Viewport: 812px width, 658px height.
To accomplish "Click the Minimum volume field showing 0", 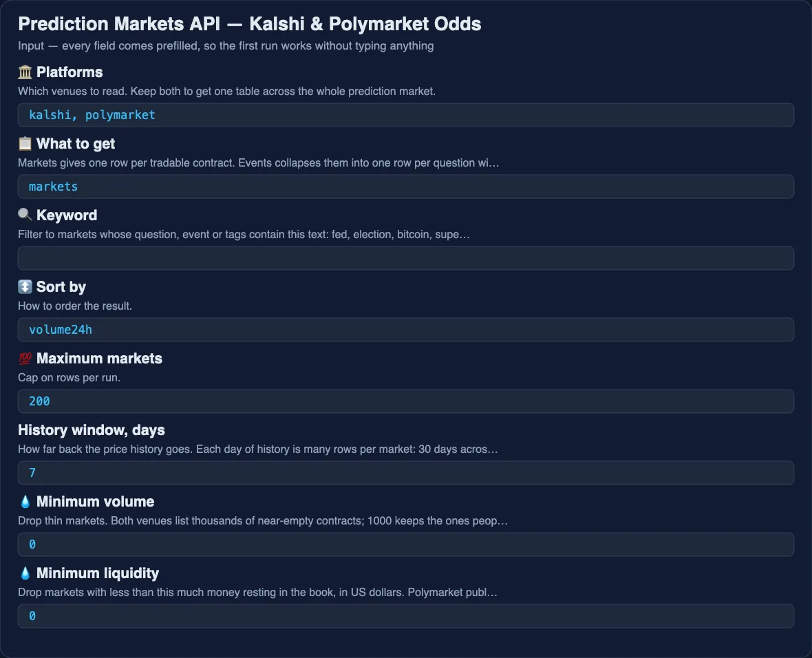I will pyautogui.click(x=406, y=544).
